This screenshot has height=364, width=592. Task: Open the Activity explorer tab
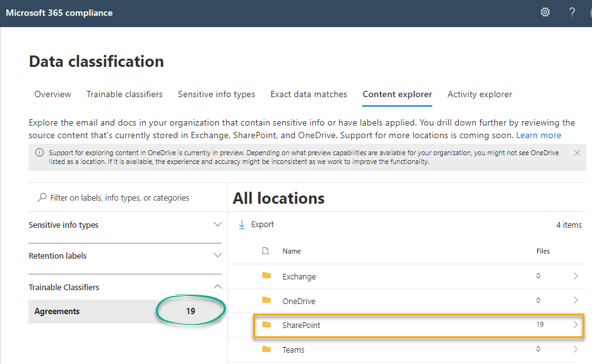[x=480, y=94]
